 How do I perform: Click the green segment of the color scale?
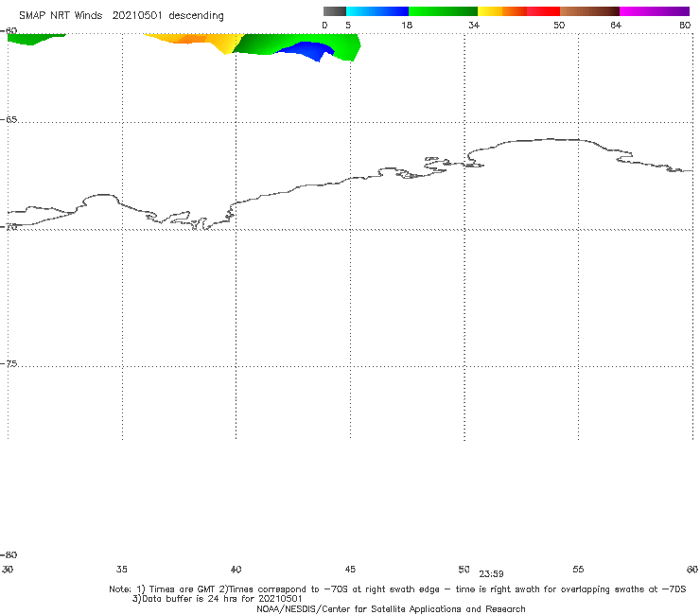(443, 11)
